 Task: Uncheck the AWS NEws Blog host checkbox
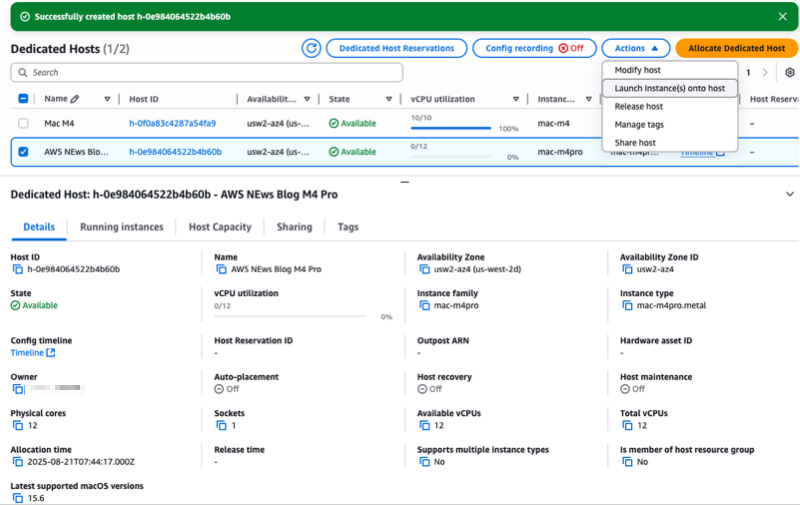(x=23, y=152)
